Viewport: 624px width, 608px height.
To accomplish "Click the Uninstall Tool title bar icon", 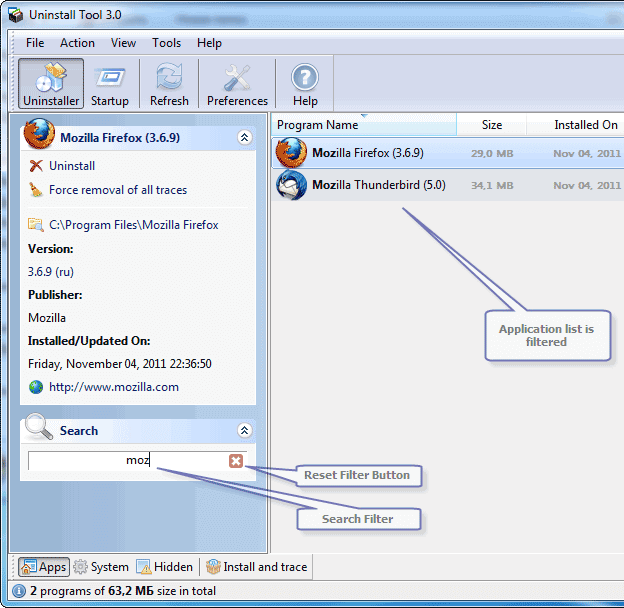I will [x=16, y=15].
